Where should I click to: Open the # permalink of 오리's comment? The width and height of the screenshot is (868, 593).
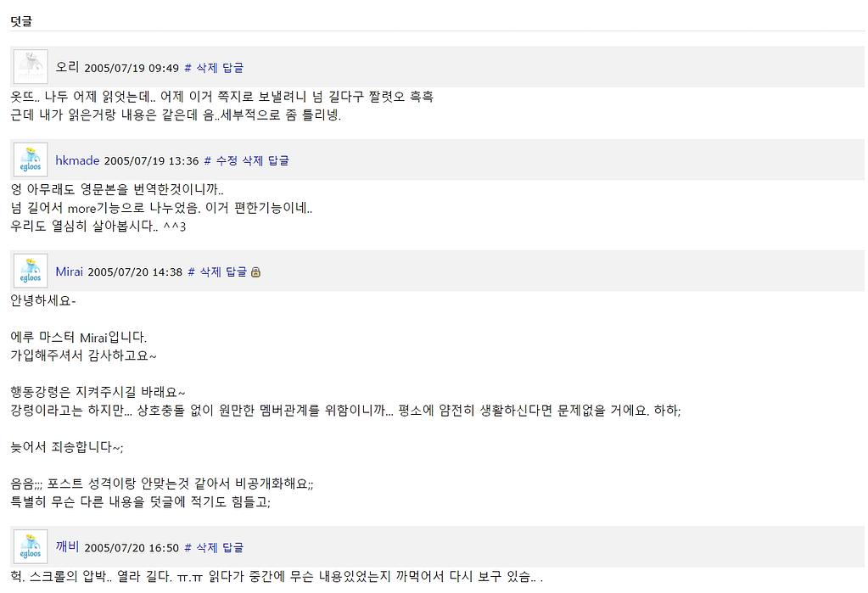[x=188, y=68]
